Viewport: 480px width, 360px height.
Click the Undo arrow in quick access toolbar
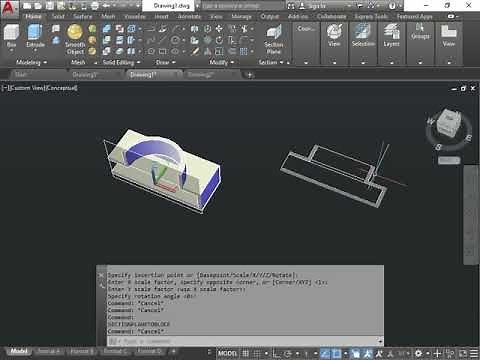[106, 6]
